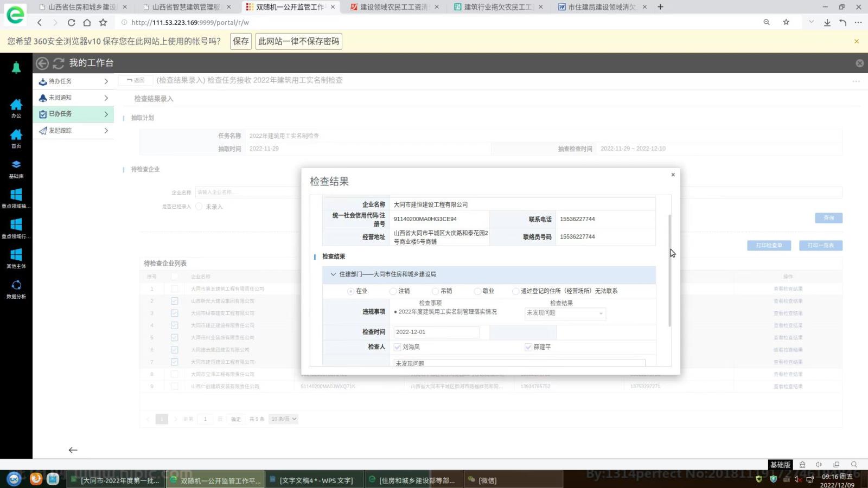This screenshot has width=868, height=488.
Task: Dismiss the password save bar
Action: (857, 41)
